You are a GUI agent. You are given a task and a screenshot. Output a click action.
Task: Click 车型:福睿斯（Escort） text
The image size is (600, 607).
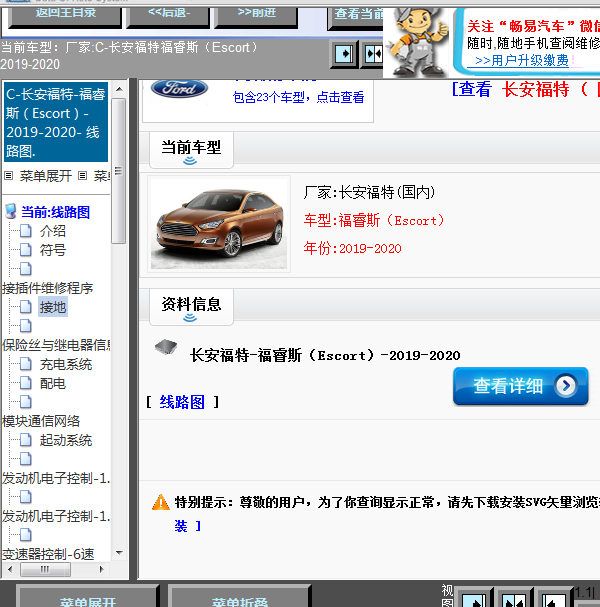point(374,221)
